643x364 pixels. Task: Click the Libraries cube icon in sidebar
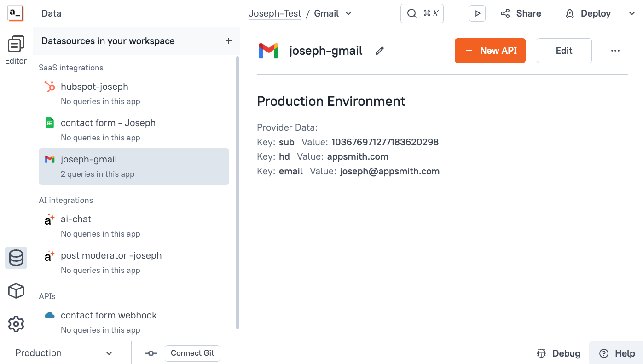[x=16, y=291]
